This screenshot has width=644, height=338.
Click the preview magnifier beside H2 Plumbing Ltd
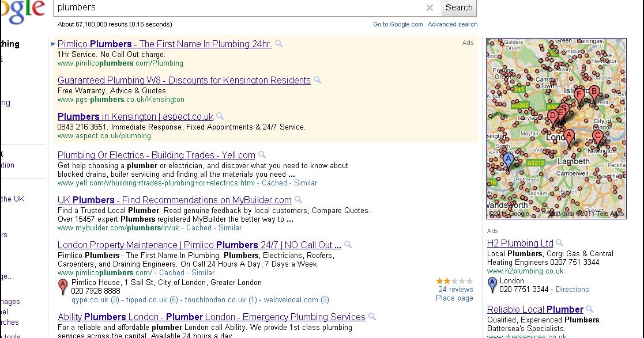[x=559, y=243]
